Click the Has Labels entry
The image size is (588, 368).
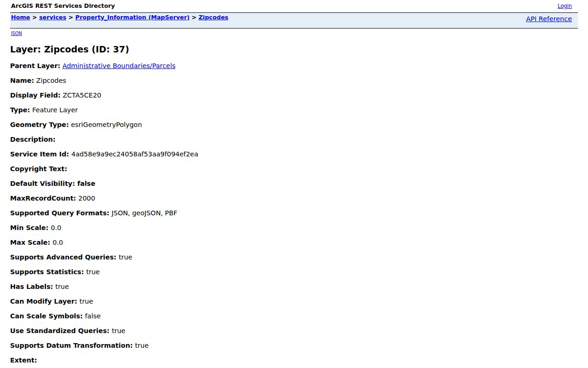pyautogui.click(x=40, y=287)
